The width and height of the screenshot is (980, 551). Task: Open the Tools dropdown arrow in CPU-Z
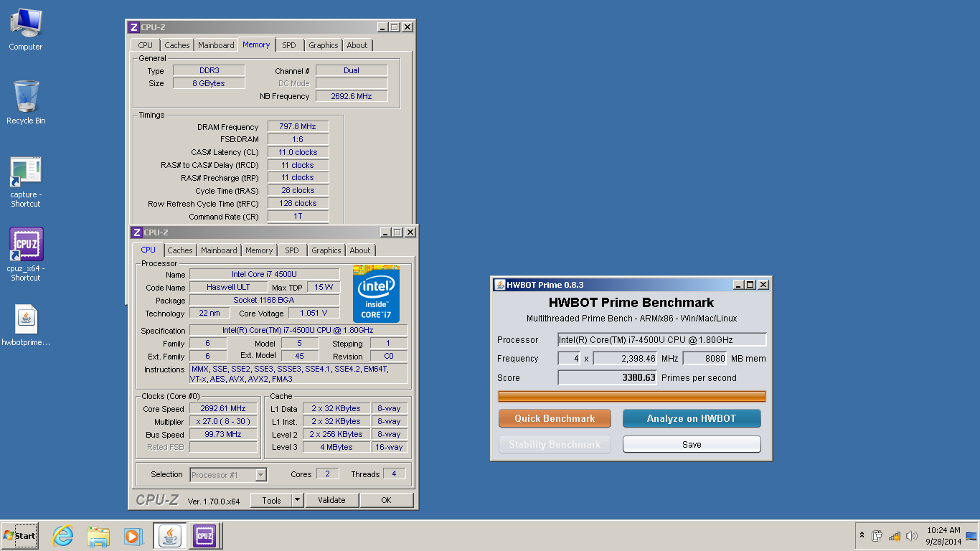click(298, 500)
